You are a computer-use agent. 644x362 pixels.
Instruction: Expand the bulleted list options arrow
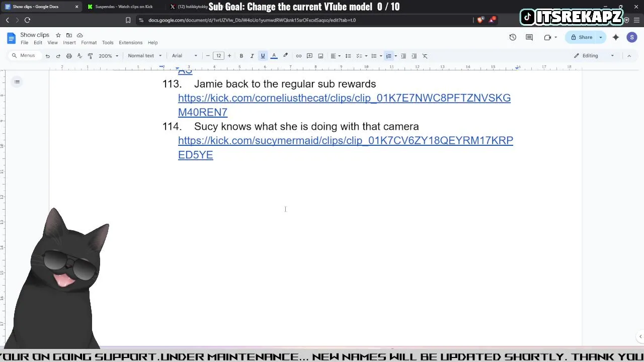tap(380, 56)
